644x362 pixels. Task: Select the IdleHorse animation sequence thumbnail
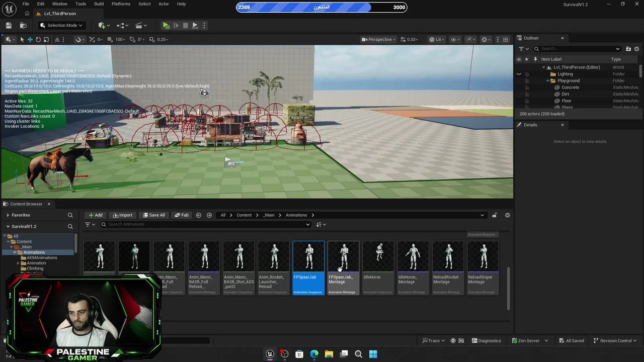pyautogui.click(x=378, y=268)
